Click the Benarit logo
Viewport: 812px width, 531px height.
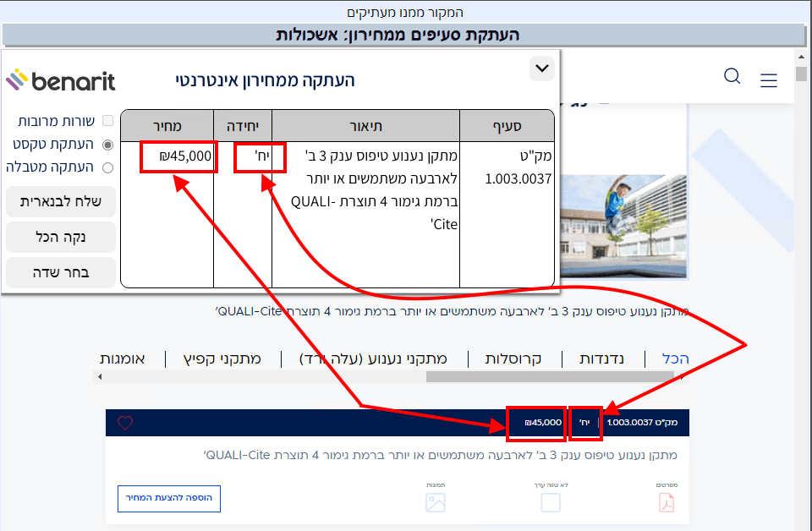[x=61, y=81]
